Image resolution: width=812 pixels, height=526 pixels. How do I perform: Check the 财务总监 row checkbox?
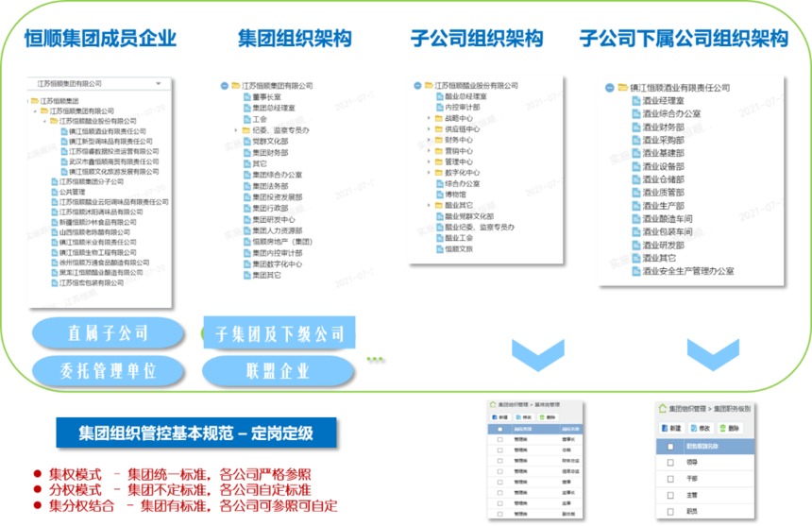click(x=500, y=461)
